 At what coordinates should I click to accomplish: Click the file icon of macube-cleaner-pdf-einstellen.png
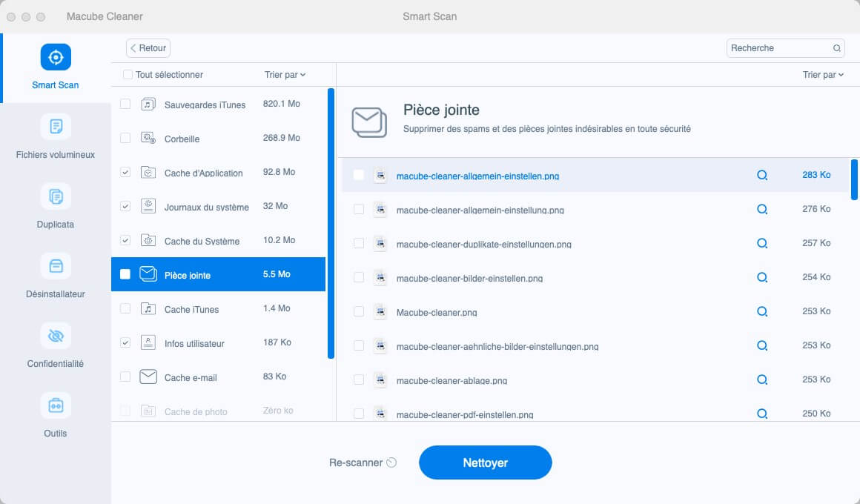[x=380, y=414]
